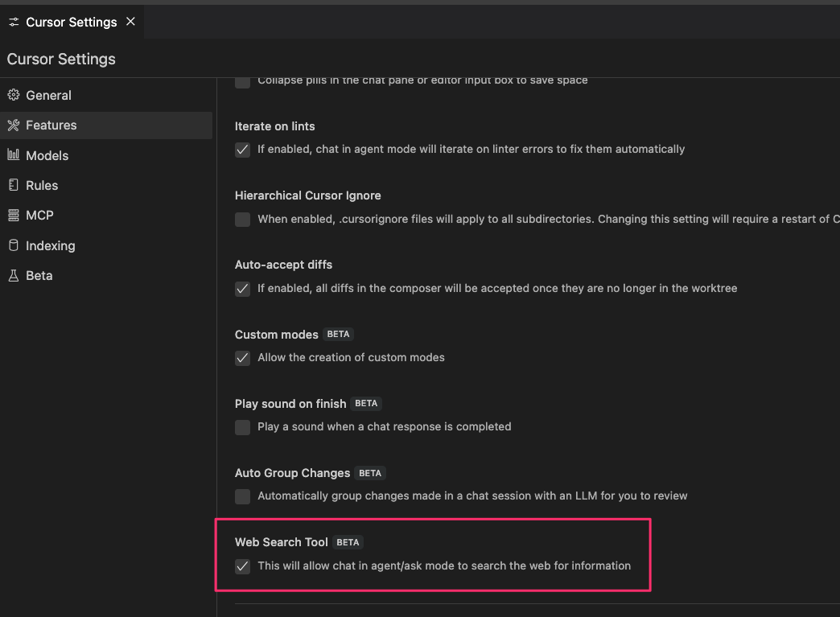Click the BETA badge beside Play sound on finish

tap(366, 403)
